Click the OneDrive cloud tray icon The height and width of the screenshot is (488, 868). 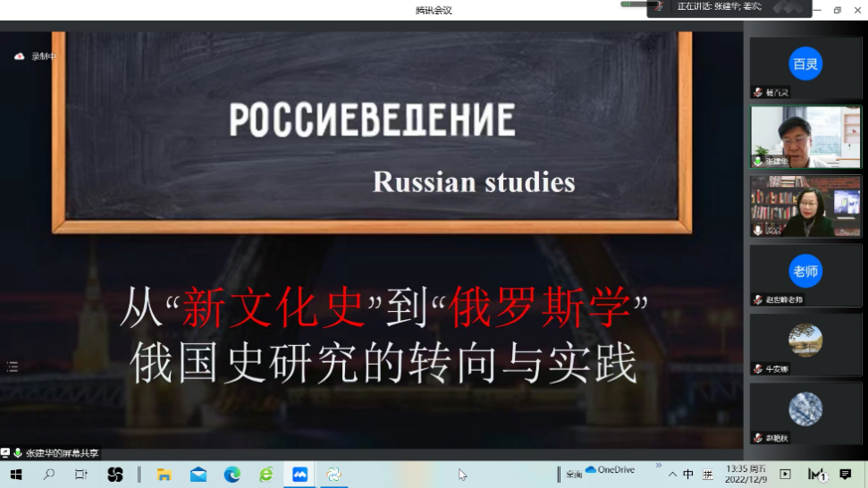tap(591, 470)
